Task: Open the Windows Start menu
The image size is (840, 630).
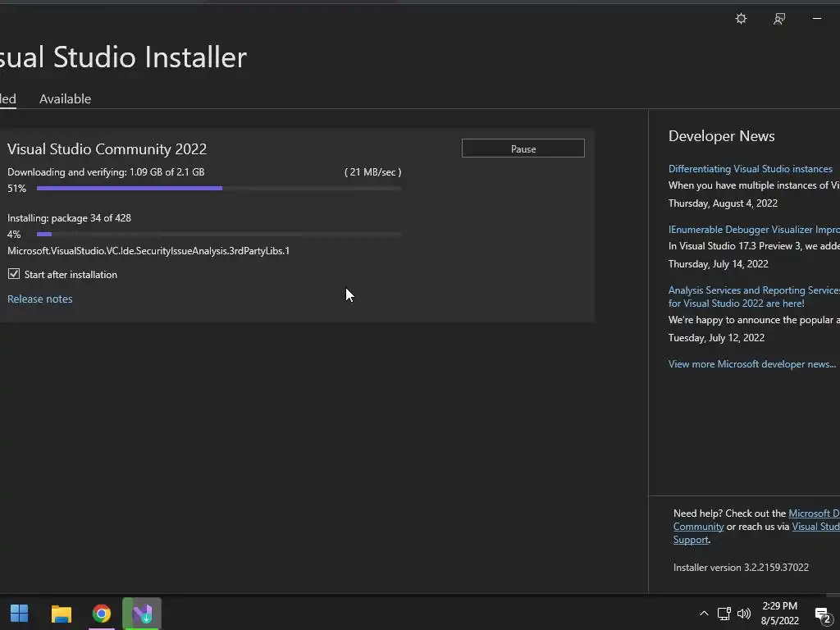Action: tap(20, 614)
